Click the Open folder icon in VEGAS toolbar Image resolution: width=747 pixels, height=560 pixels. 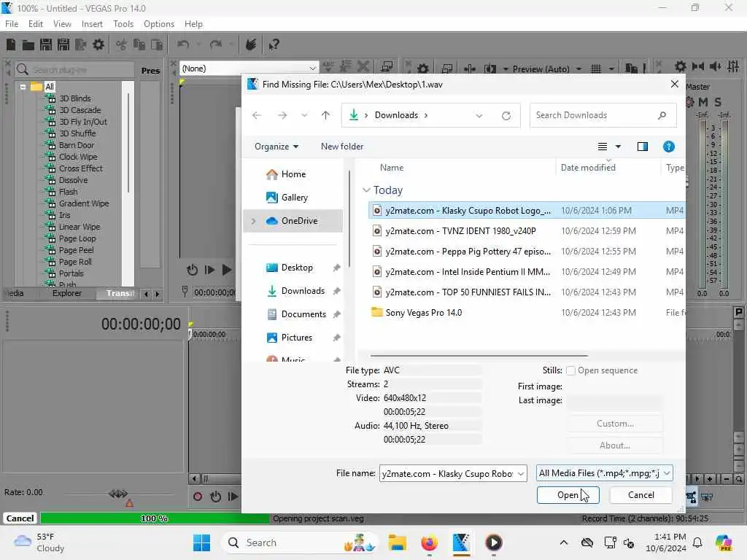click(28, 44)
